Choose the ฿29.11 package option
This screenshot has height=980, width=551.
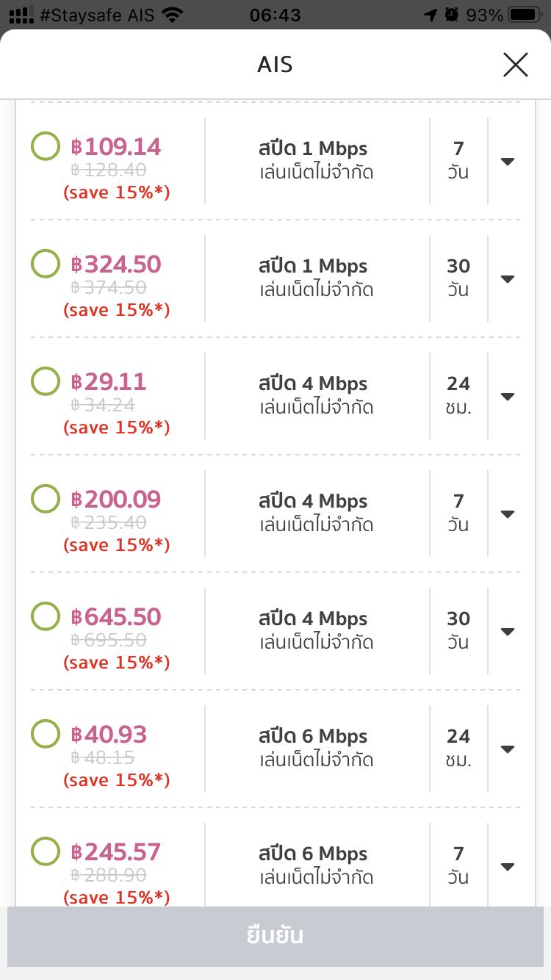pyautogui.click(x=46, y=381)
